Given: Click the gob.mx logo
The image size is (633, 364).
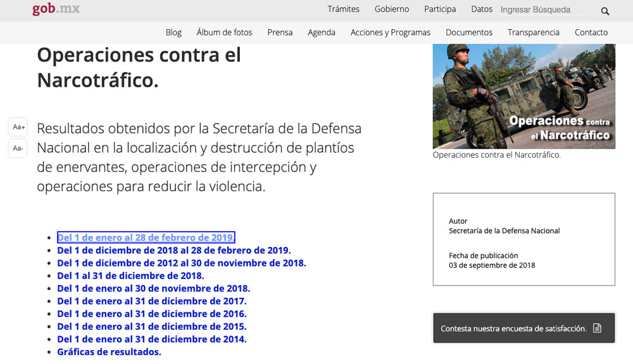Looking at the screenshot, I should coord(56,9).
